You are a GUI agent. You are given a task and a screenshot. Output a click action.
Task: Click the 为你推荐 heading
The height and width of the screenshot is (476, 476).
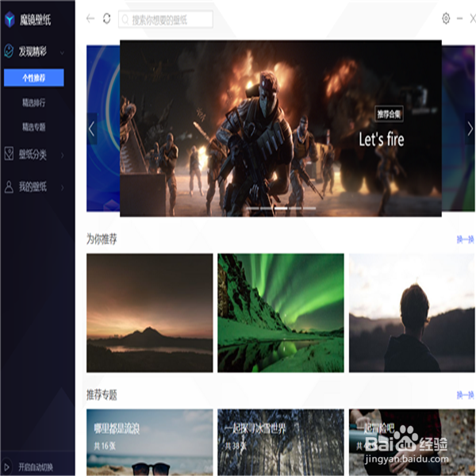[102, 240]
